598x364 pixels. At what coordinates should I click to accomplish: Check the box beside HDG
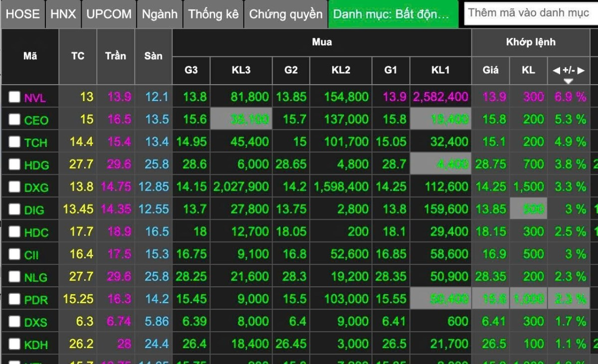(14, 164)
